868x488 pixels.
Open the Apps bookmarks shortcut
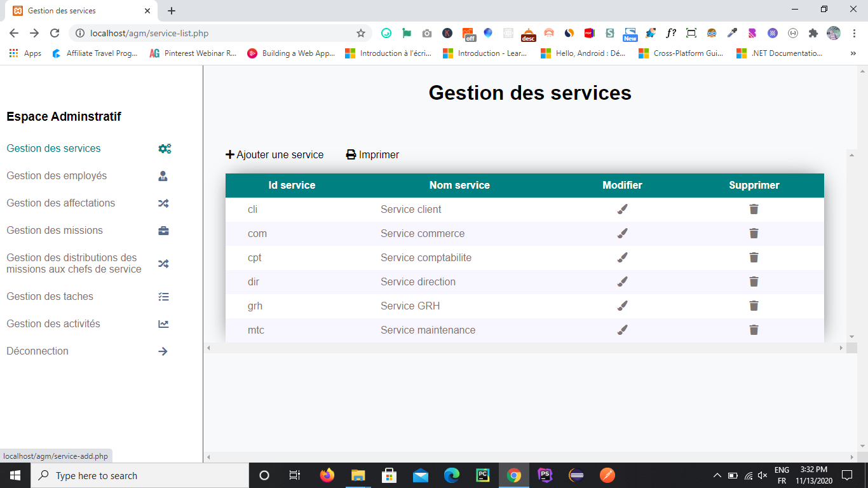25,53
